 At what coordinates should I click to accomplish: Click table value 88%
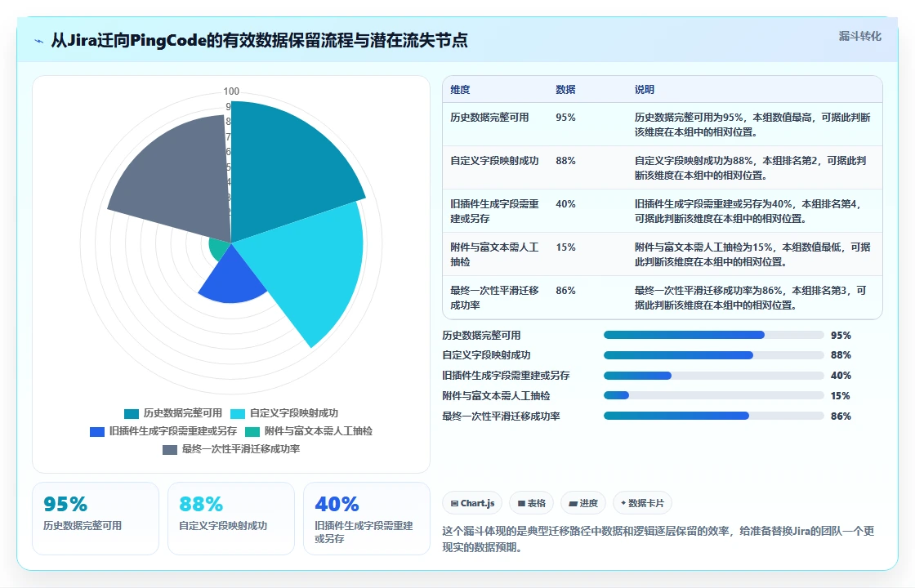[x=565, y=160]
